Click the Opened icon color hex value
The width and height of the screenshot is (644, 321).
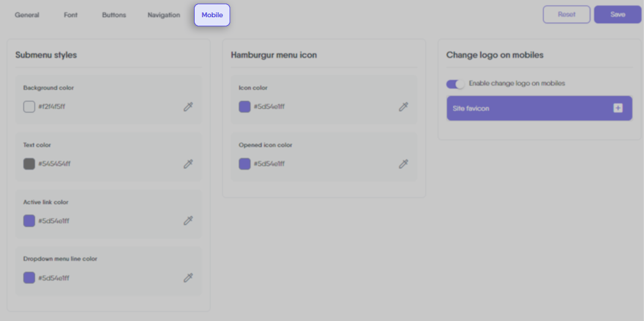(269, 164)
